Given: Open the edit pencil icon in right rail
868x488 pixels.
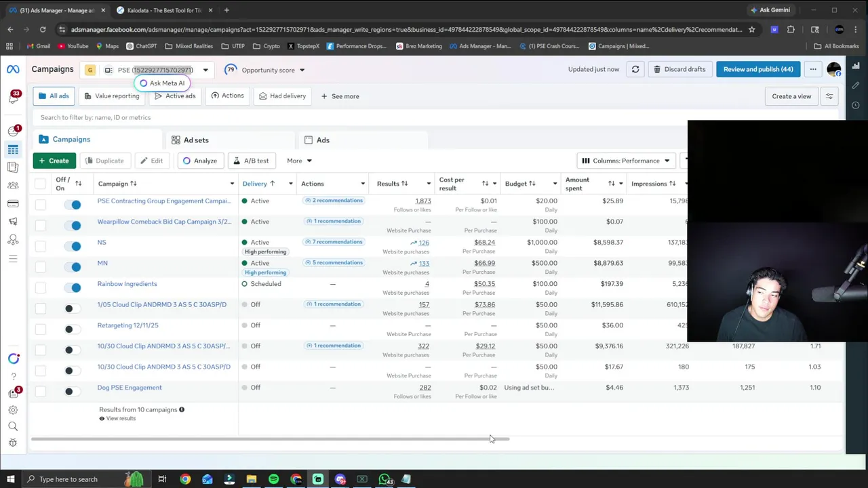Looking at the screenshot, I should [x=856, y=85].
